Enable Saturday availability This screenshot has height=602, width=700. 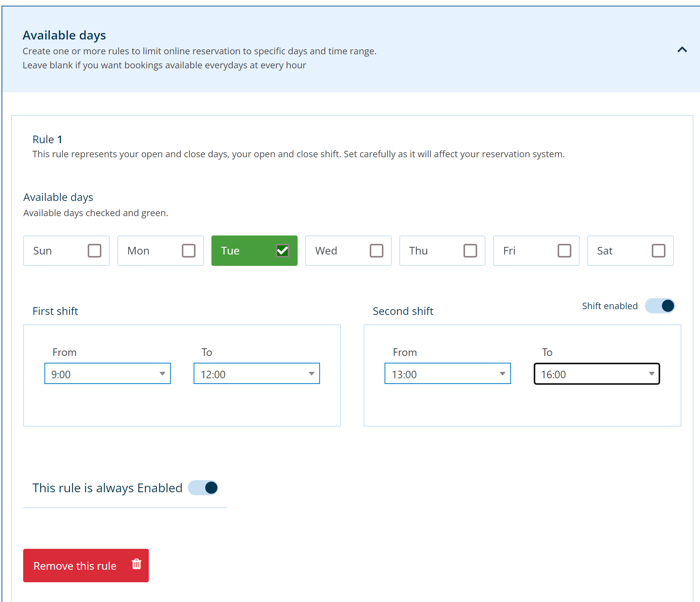[x=659, y=251]
